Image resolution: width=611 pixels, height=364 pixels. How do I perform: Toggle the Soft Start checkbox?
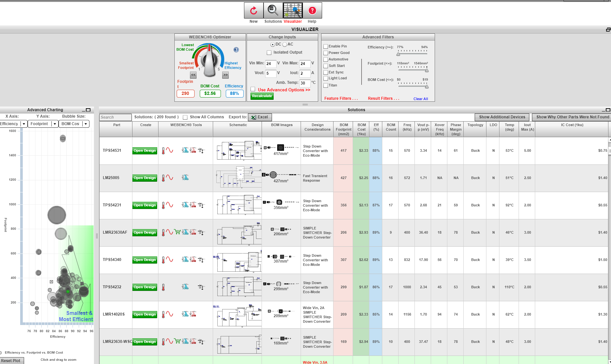tap(326, 66)
